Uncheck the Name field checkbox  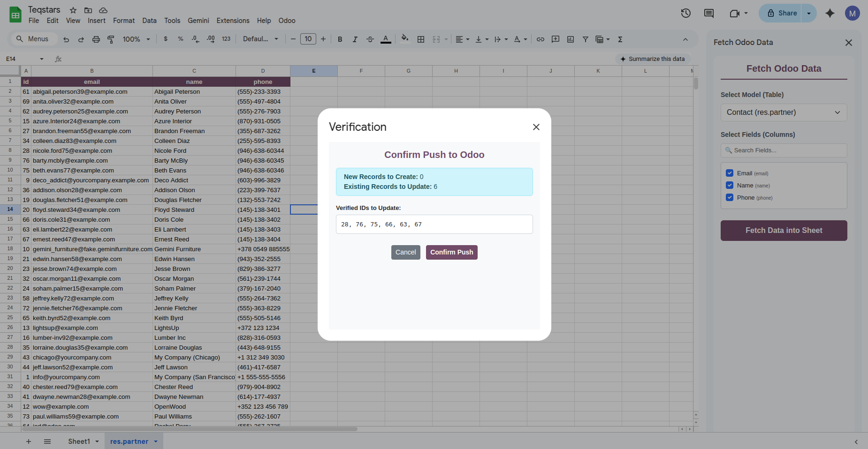(x=730, y=185)
